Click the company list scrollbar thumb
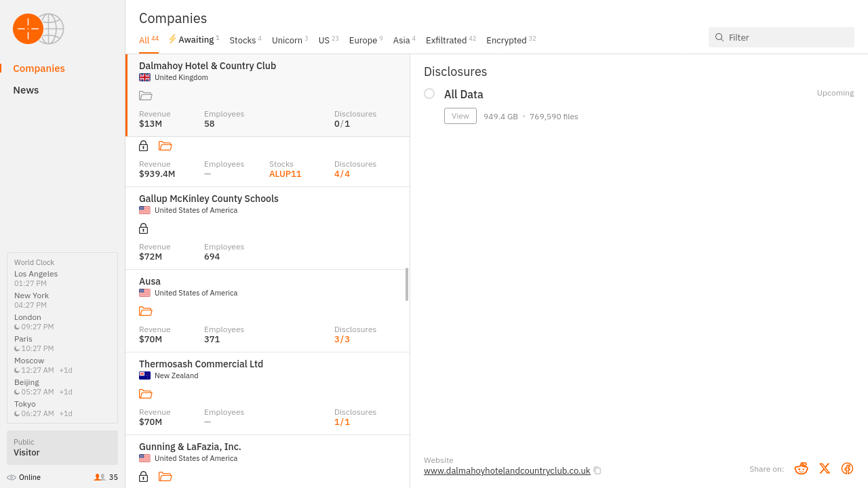This screenshot has height=488, width=868. (x=407, y=284)
